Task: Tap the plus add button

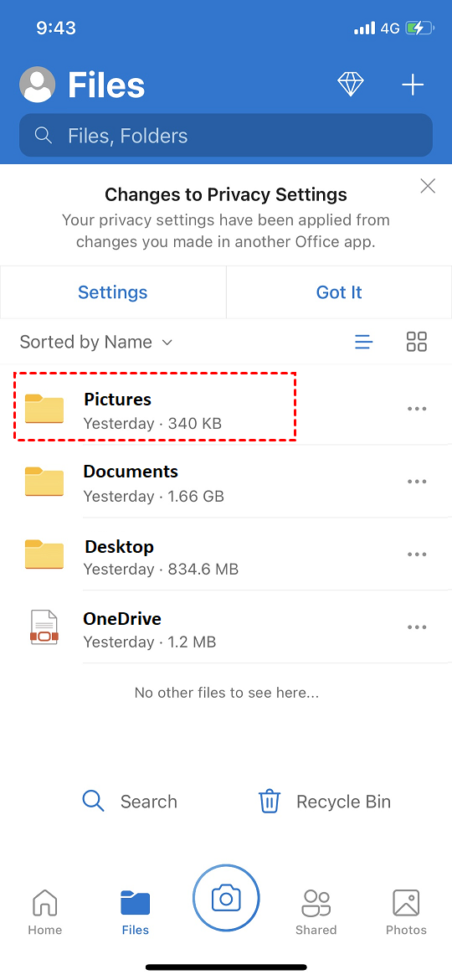Action: pos(413,85)
